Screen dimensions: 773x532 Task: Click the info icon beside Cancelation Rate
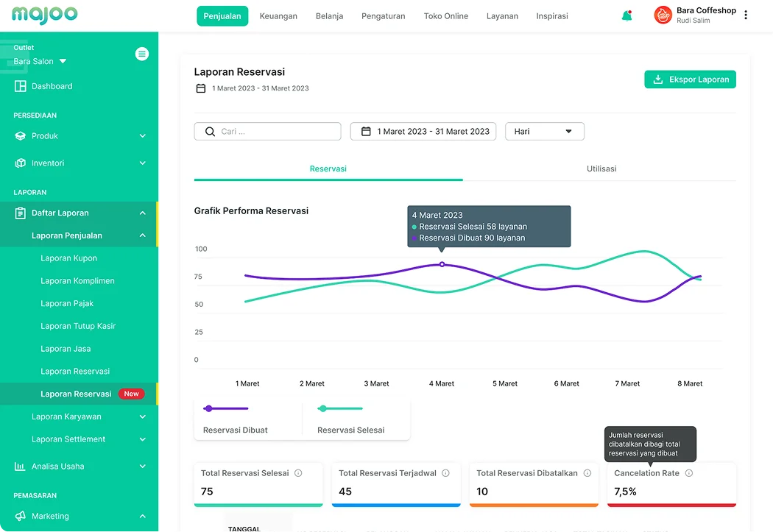688,473
